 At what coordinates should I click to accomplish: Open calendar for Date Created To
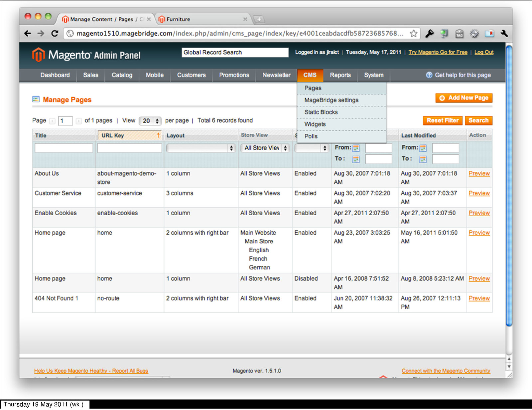356,159
